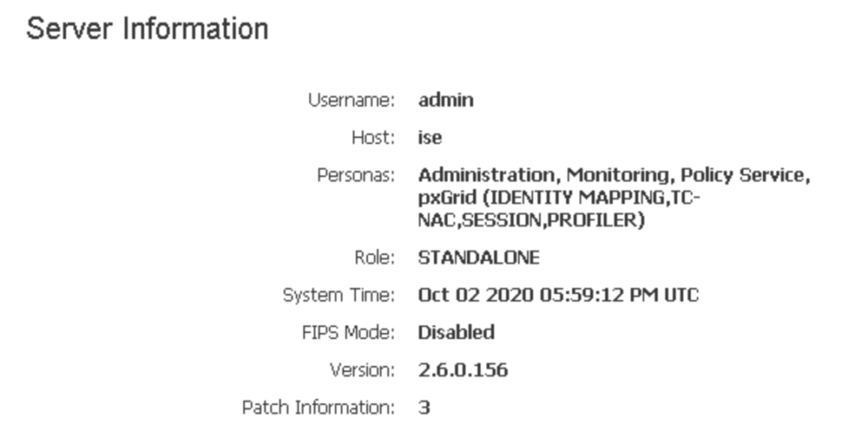Click the FIPS Mode label

pyautogui.click(x=351, y=332)
